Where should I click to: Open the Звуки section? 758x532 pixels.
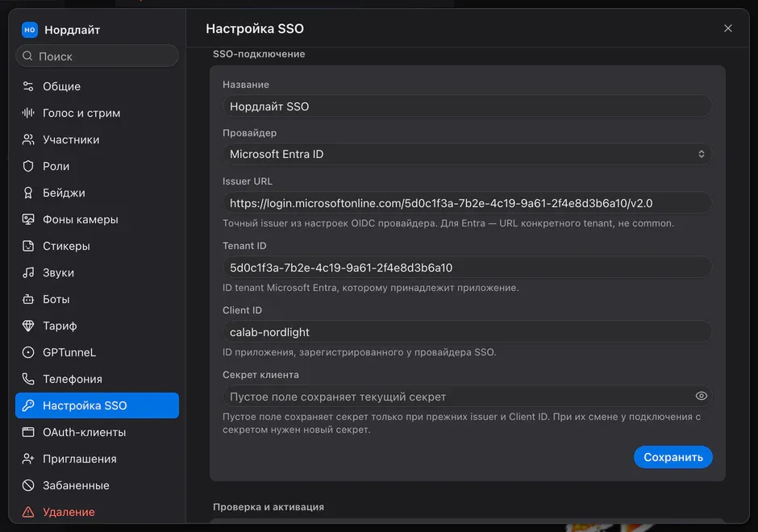coord(97,272)
